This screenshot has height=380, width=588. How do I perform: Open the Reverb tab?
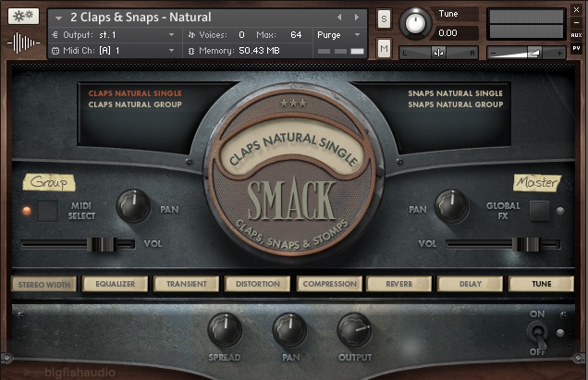399,284
